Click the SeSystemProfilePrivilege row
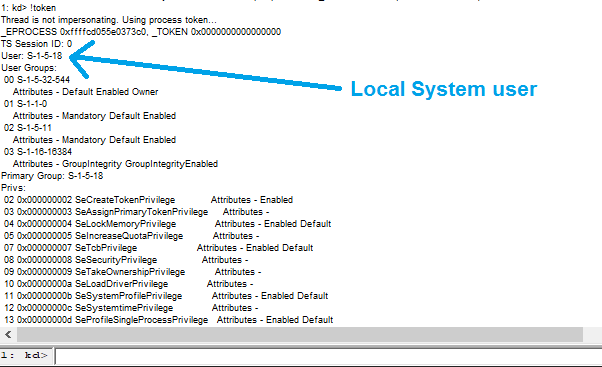This screenshot has height=367, width=602. click(166, 296)
